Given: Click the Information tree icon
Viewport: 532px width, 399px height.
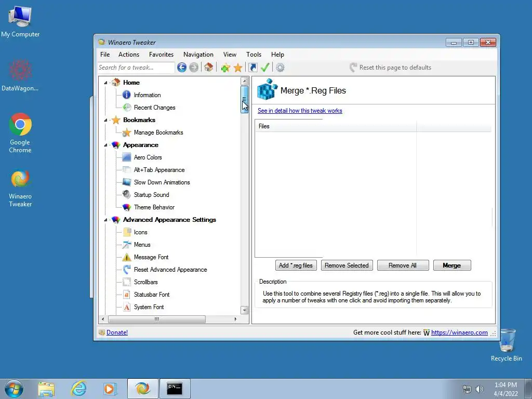Looking at the screenshot, I should [x=127, y=95].
